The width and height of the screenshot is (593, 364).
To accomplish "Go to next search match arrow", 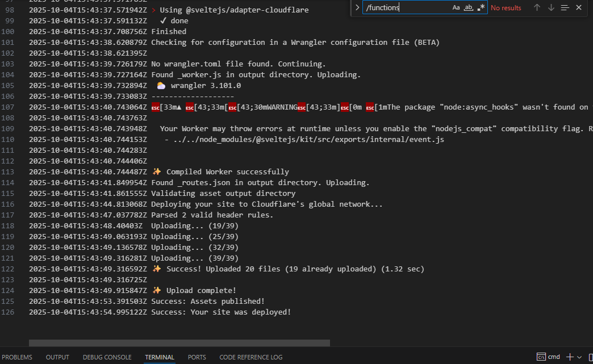I will (x=551, y=7).
